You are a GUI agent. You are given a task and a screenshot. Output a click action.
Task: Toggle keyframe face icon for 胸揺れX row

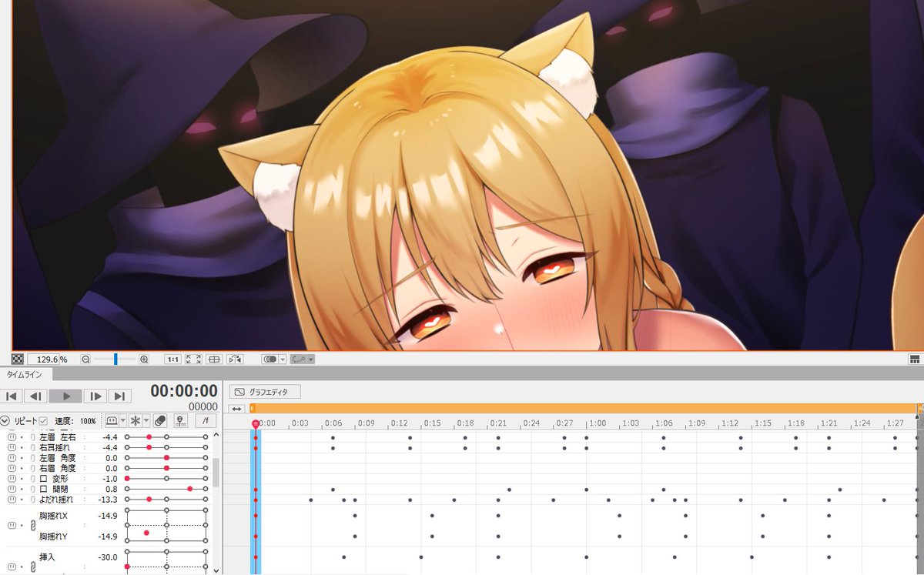[x=12, y=526]
